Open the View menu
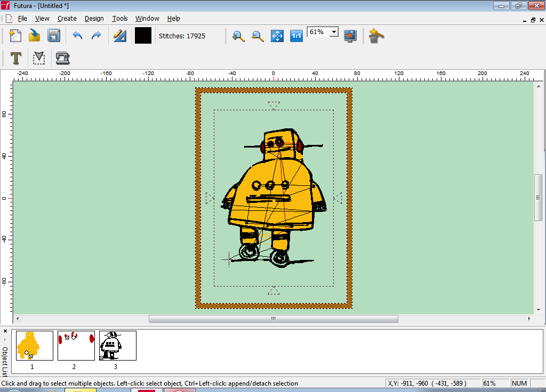Viewport: 546px width, 392px height. [x=42, y=19]
